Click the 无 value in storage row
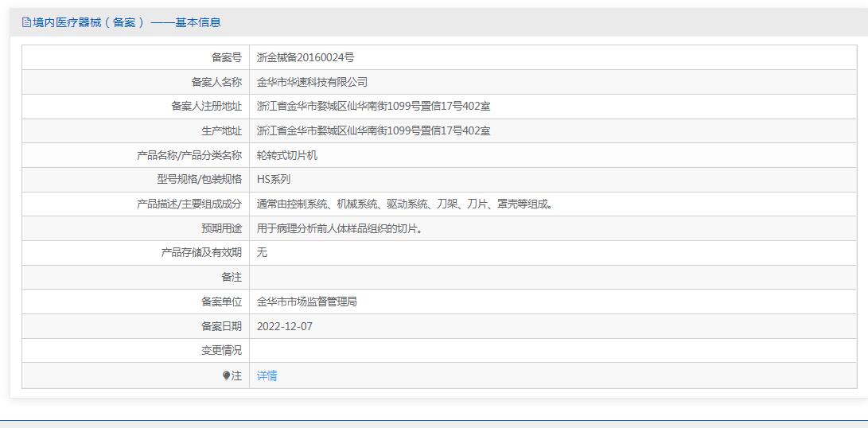The image size is (868, 428). click(263, 252)
